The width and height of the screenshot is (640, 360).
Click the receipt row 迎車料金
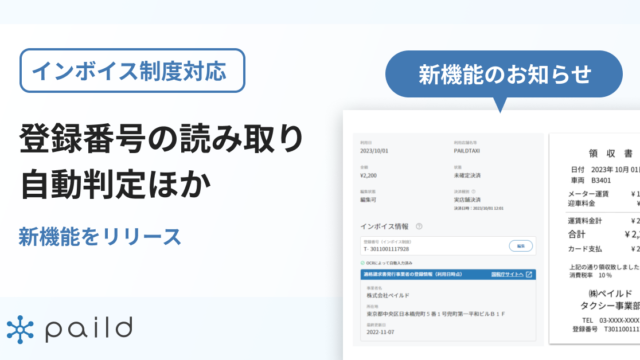[604, 203]
